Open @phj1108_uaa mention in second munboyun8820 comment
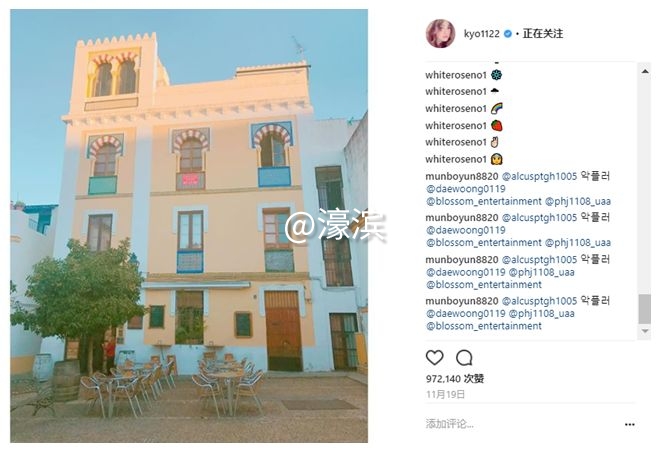 tap(578, 243)
